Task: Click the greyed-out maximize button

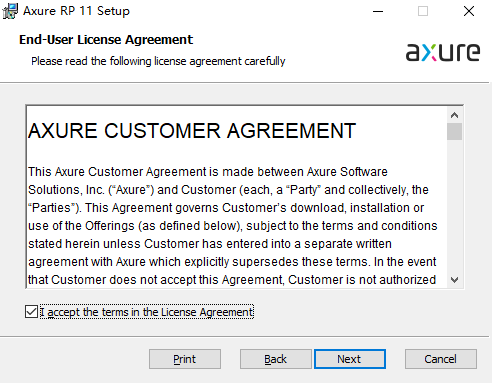Action: click(423, 11)
